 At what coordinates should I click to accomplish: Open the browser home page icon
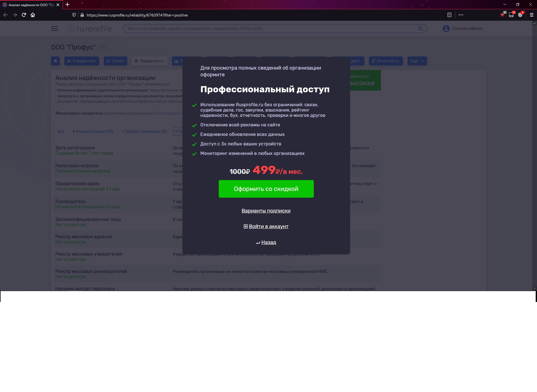point(33,15)
